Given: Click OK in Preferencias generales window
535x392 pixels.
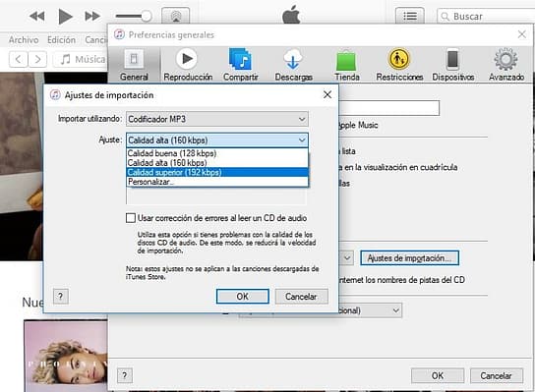Looking at the screenshot, I should tap(438, 375).
